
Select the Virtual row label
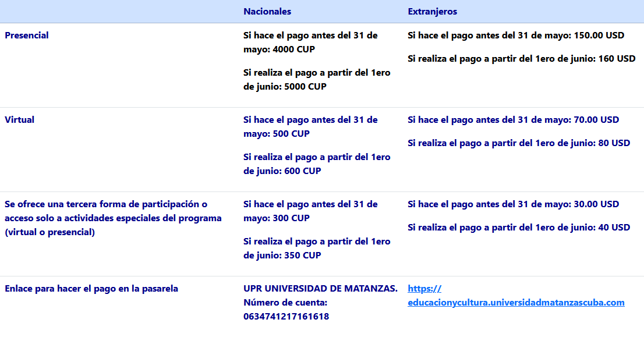pyautogui.click(x=20, y=119)
